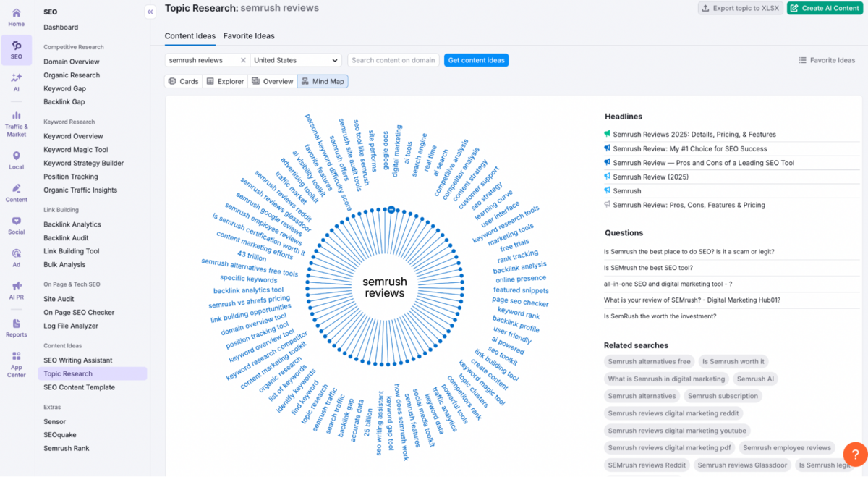The height and width of the screenshot is (477, 868).
Task: Open headline Semrush Review: My #1 Choice
Action: click(690, 148)
